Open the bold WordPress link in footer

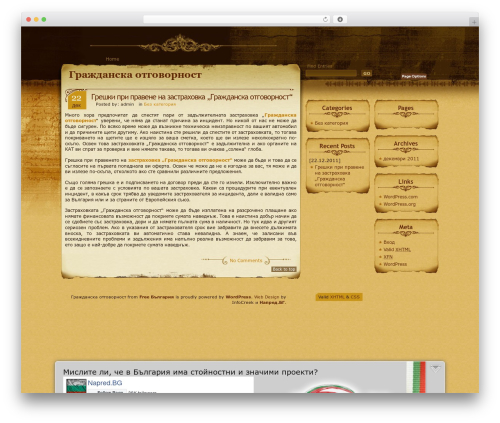[238, 297]
